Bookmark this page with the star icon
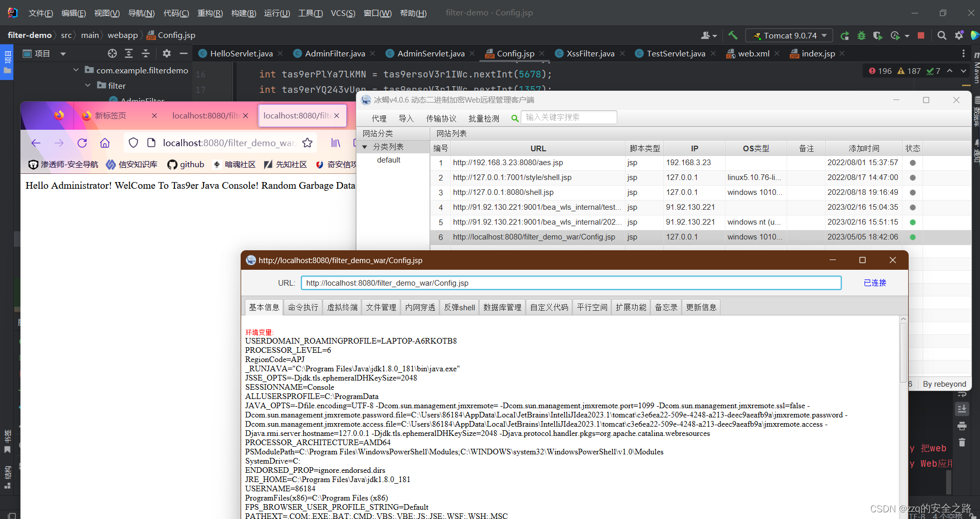The width and height of the screenshot is (980, 519). click(307, 143)
